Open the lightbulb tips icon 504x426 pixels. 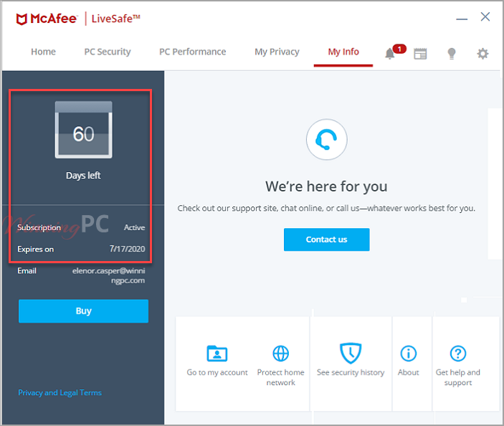tap(452, 54)
